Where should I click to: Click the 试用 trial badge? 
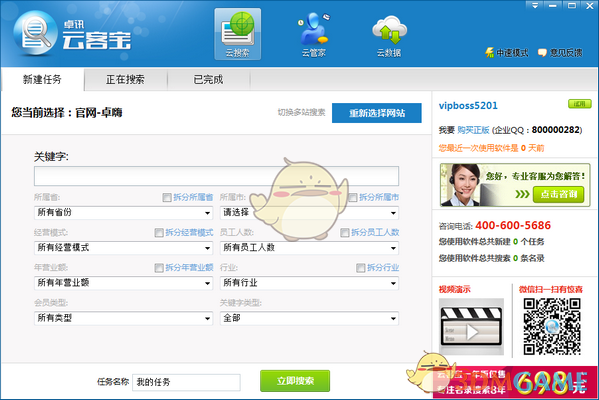click(580, 104)
